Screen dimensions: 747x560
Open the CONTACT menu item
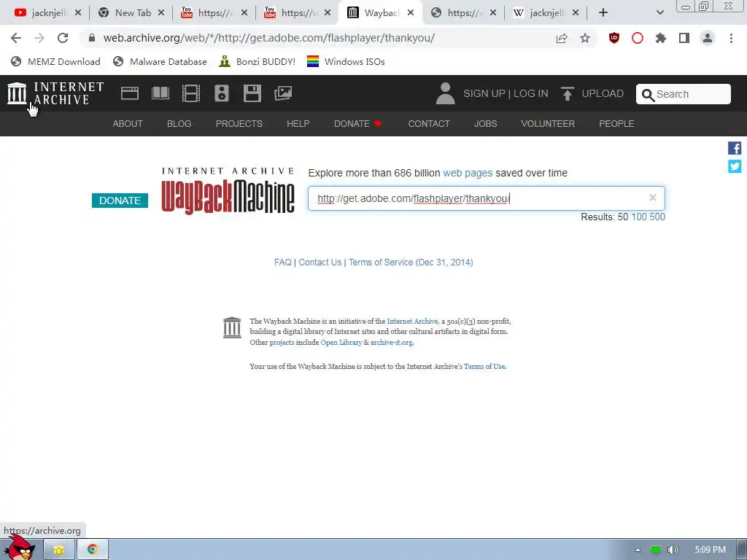429,124
